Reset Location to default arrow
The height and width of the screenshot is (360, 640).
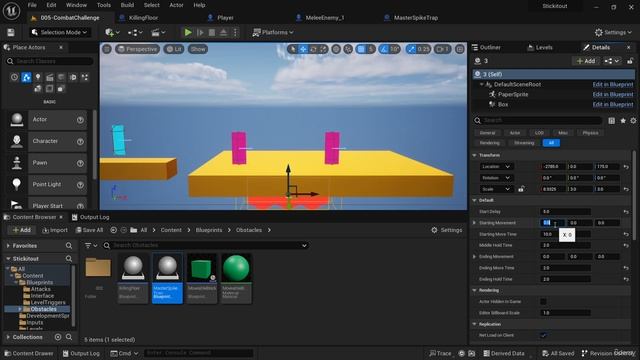coord(626,167)
